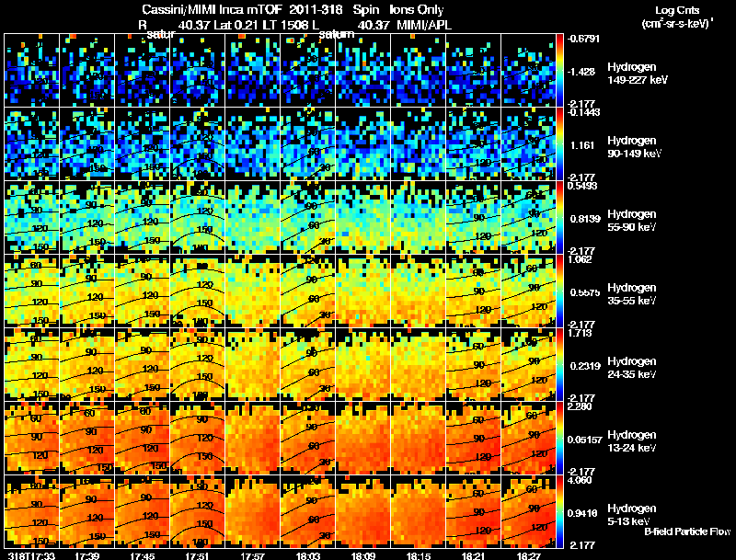Image resolution: width=736 pixels, height=560 pixels.
Task: Click the colorbar beside Hydrogen 24-35 keV
Action: 559,364
